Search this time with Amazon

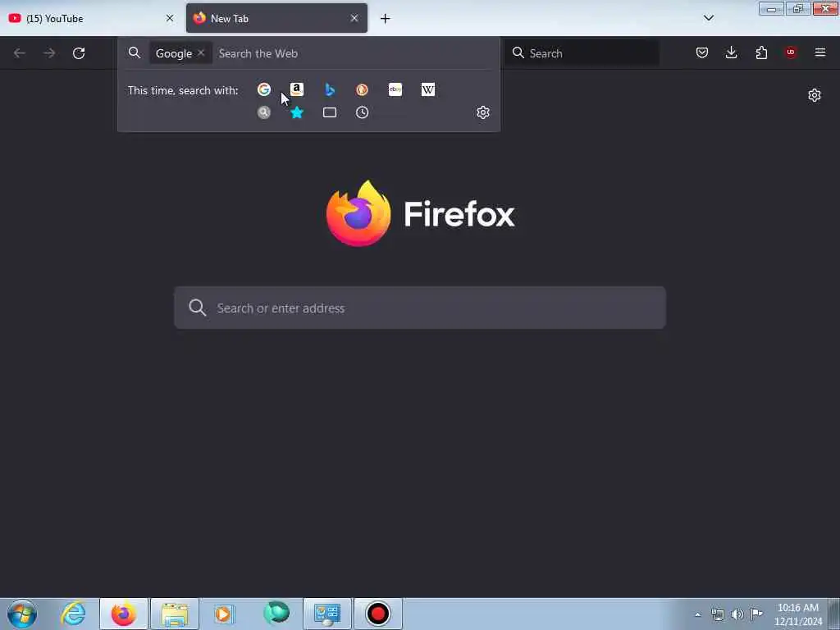coord(297,89)
